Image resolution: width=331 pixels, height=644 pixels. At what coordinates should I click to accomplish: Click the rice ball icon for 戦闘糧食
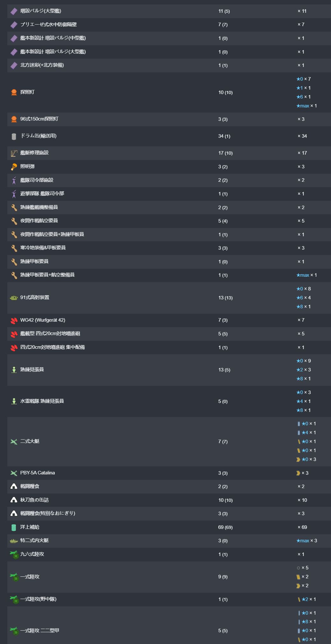click(x=14, y=487)
